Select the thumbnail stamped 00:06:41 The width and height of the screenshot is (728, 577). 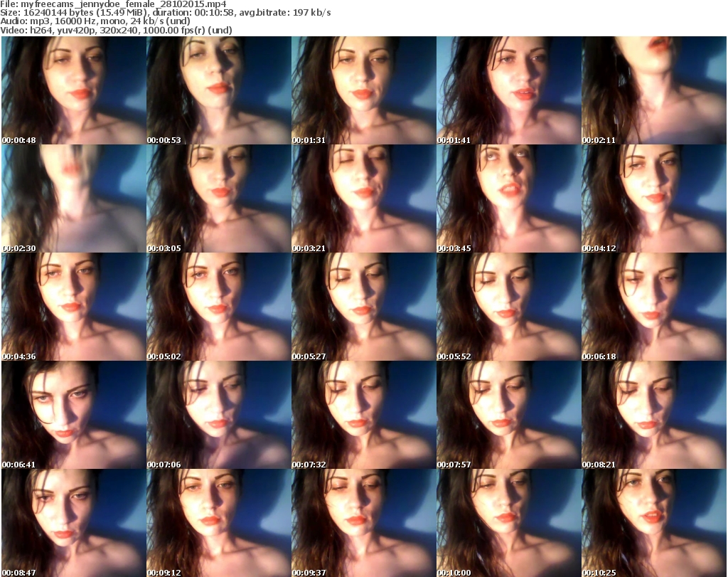74,415
